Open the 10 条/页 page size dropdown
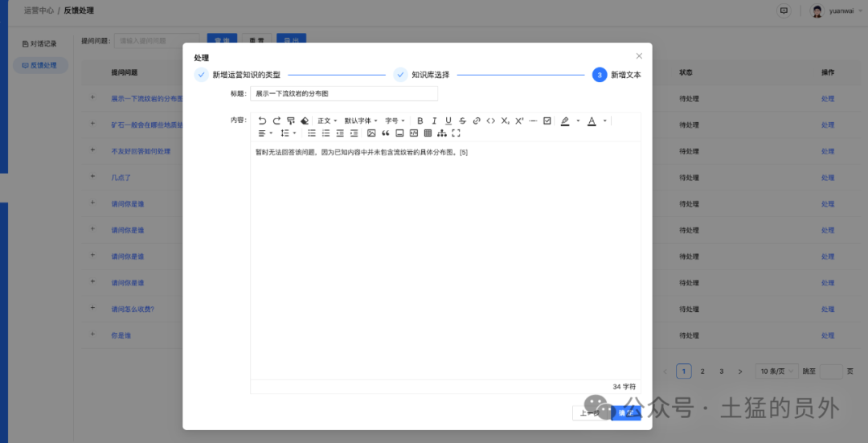This screenshot has width=868, height=443. (776, 371)
